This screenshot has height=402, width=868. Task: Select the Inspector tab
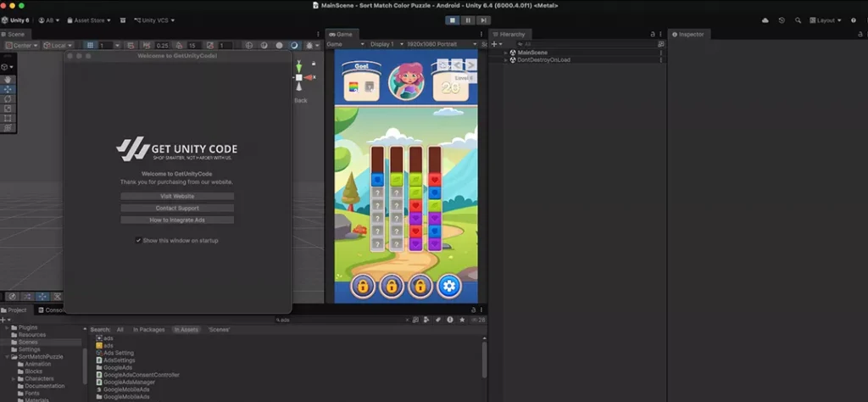pos(688,34)
